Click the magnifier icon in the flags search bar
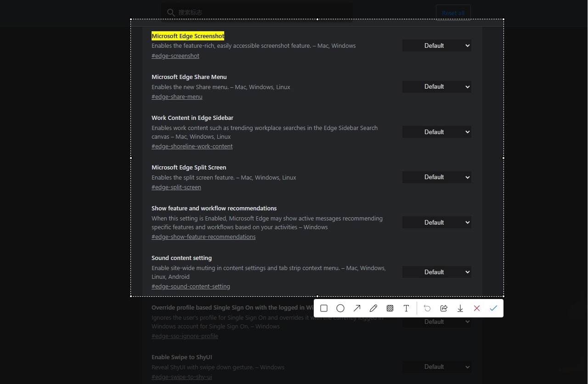 (x=171, y=12)
